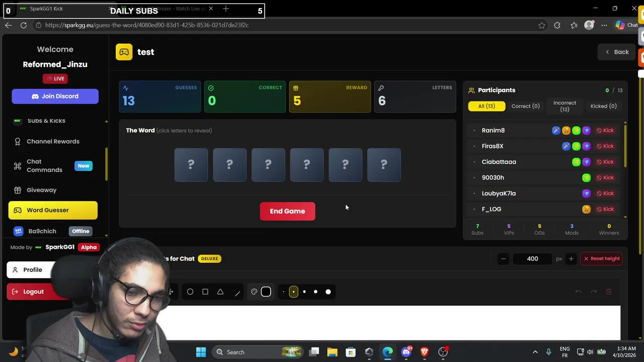This screenshot has width=644, height=362.
Task: Reveal the first hidden letter tile
Action: pos(191,165)
